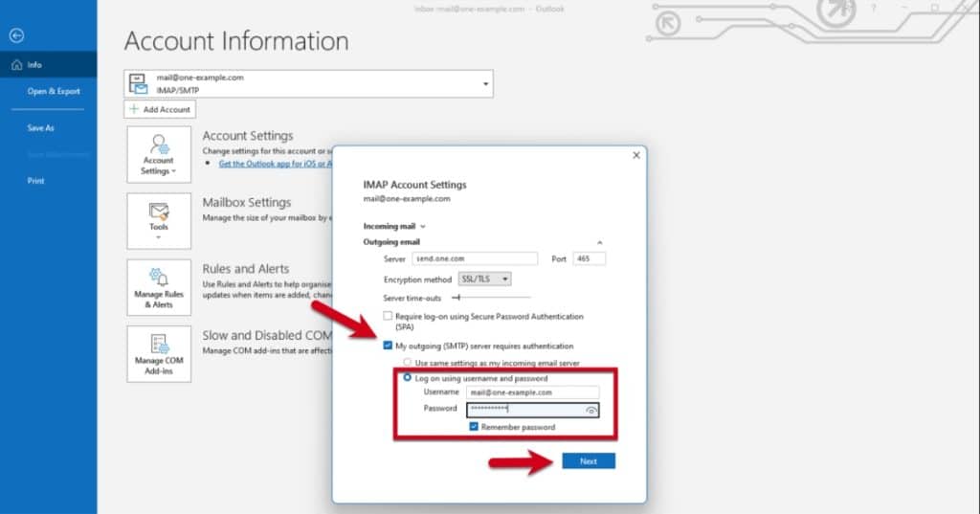The height and width of the screenshot is (514, 980).
Task: Click the Rules and Alerts heading text
Action: click(x=246, y=269)
